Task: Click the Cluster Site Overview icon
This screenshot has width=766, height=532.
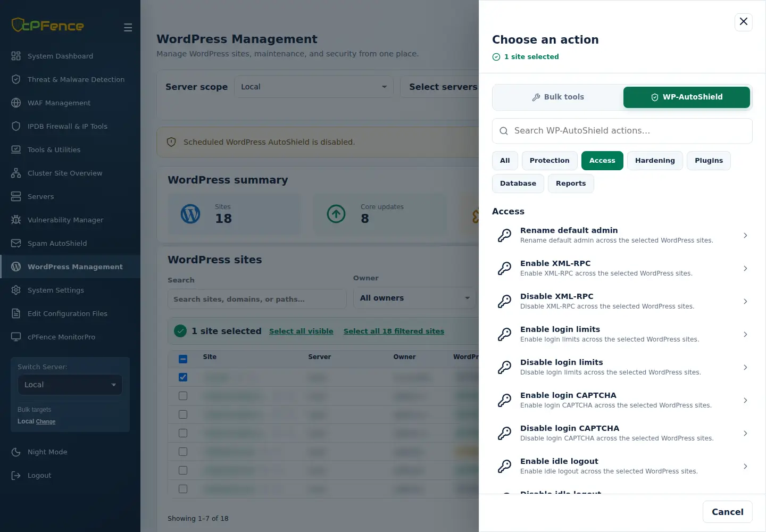Action: click(16, 173)
